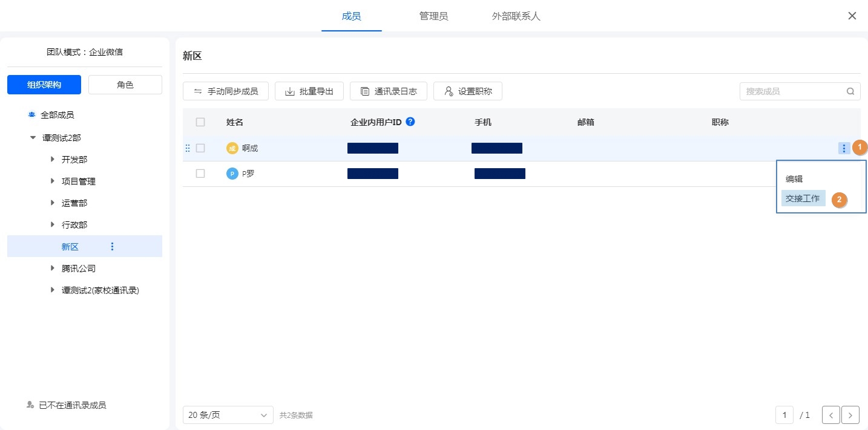Click the 批量导出 button

(x=309, y=91)
